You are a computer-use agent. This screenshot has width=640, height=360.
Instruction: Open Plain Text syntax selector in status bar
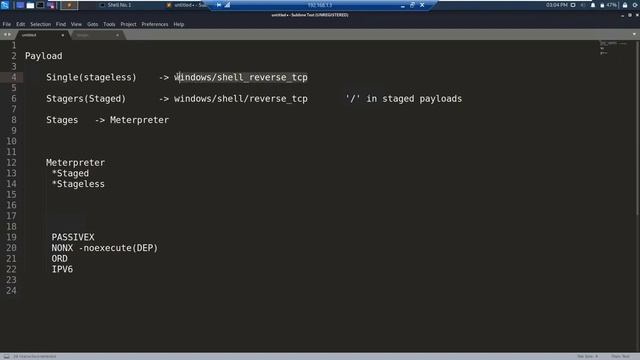click(x=620, y=356)
